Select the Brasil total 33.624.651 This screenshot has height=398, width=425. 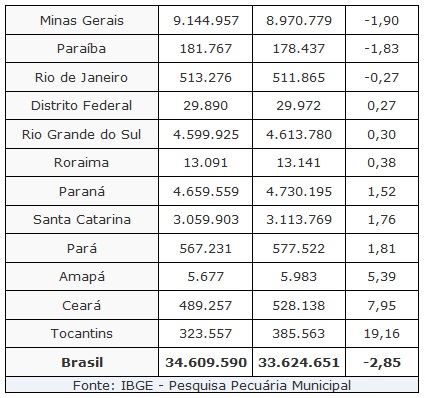click(x=299, y=362)
